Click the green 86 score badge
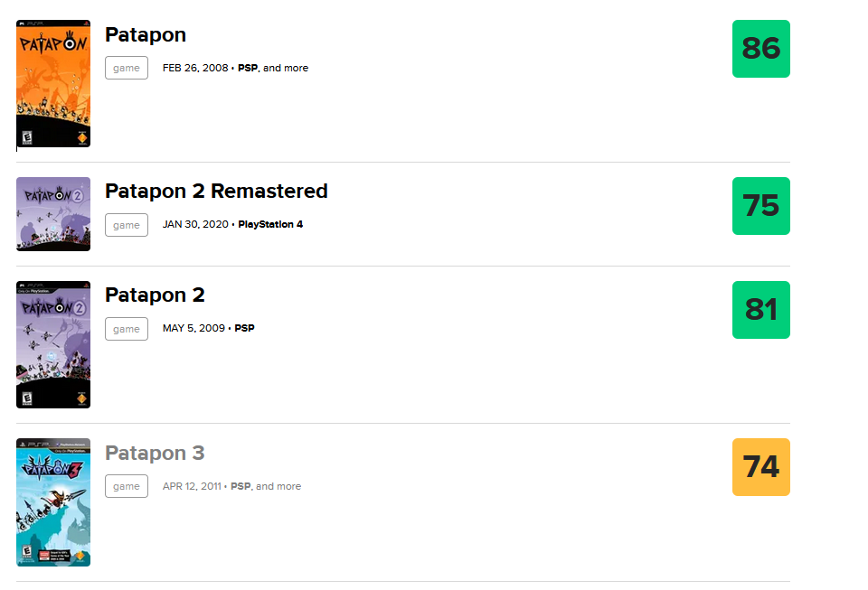Image resolution: width=868 pixels, height=590 pixels. [761, 49]
